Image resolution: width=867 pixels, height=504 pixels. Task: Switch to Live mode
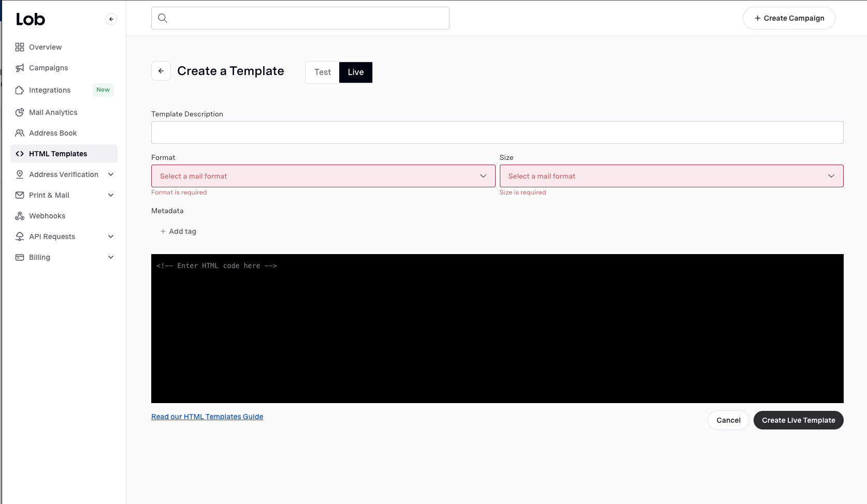355,72
